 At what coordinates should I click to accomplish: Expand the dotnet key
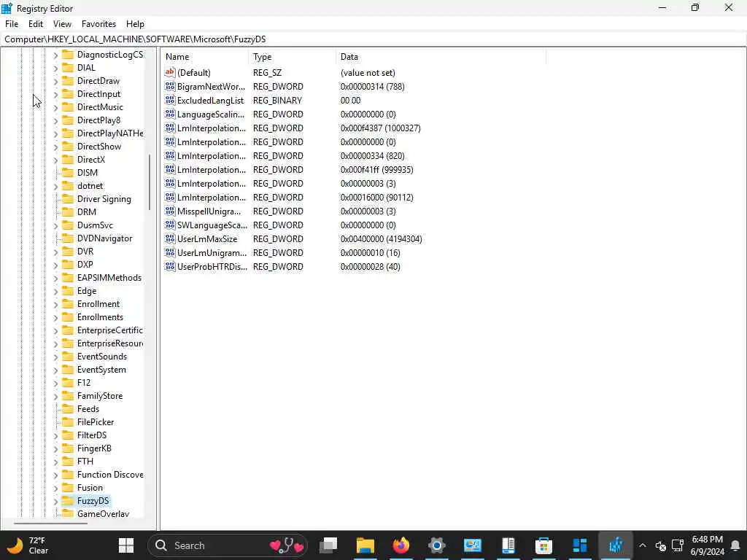[x=55, y=186]
